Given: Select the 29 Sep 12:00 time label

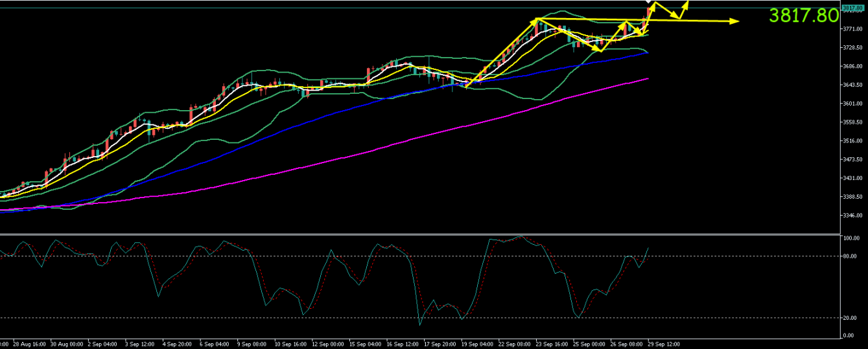Looking at the screenshot, I should (664, 344).
